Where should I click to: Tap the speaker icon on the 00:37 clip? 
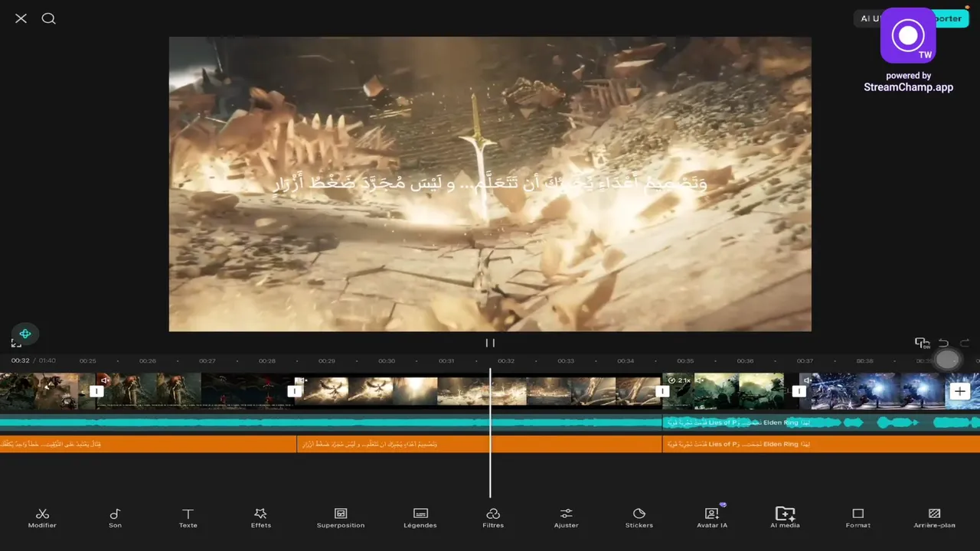pos(807,380)
